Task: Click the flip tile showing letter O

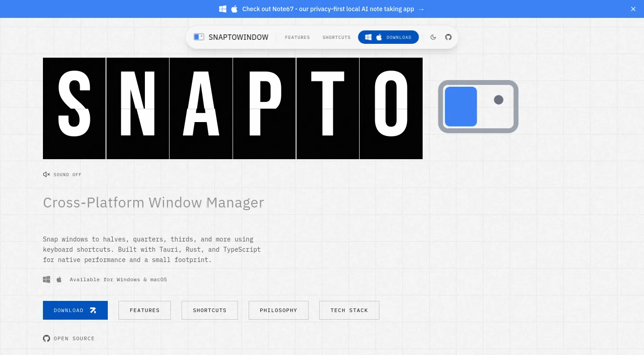Action: click(391, 108)
